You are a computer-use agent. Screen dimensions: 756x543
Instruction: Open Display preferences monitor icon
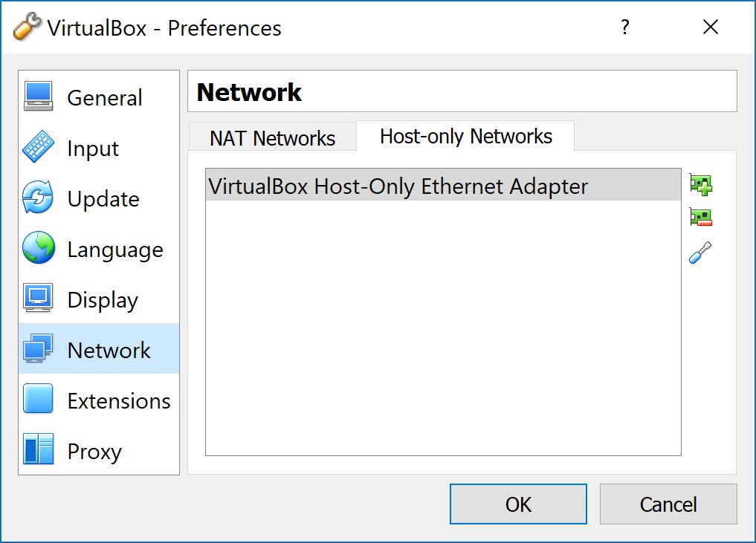pyautogui.click(x=38, y=298)
